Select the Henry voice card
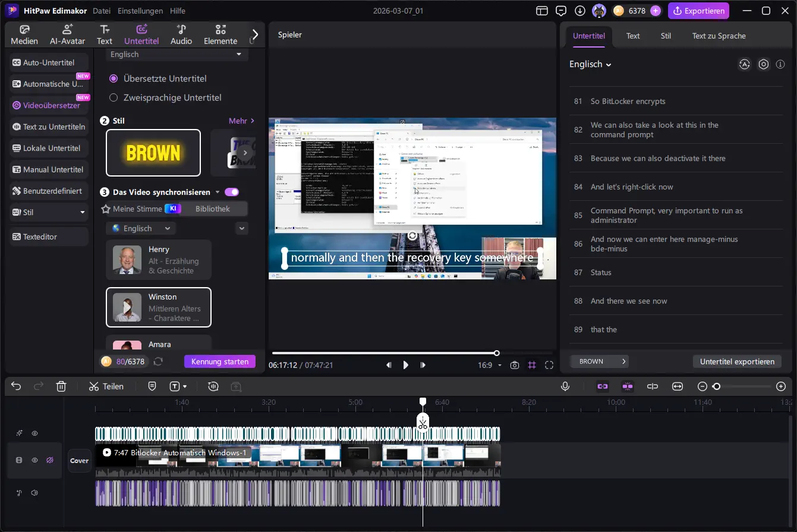Image resolution: width=797 pixels, height=532 pixels. click(159, 260)
